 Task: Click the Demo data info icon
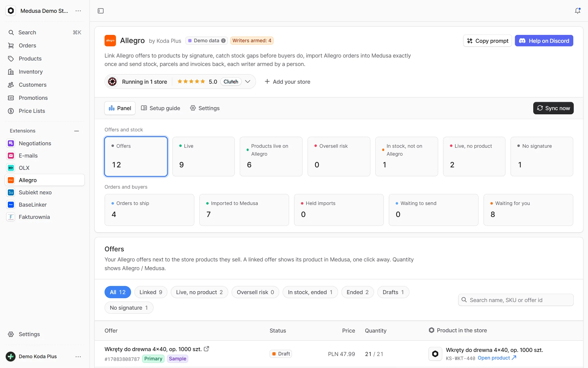click(x=223, y=41)
